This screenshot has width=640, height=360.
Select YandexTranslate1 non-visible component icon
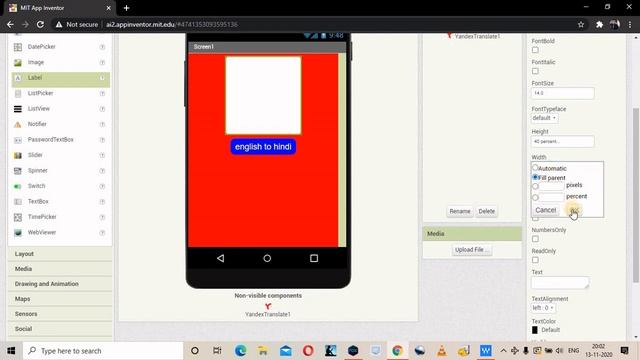coord(268,306)
